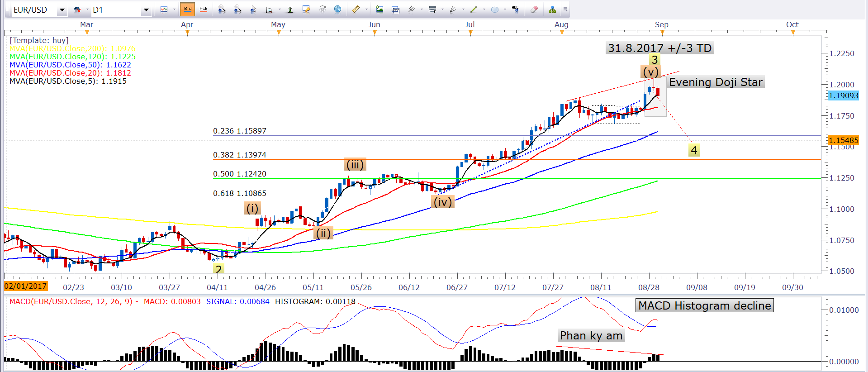Click the ABC text label tool
868x372 pixels.
tap(515, 9)
